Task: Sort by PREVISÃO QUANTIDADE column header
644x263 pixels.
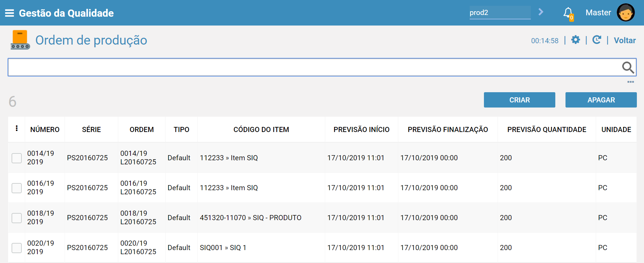Action: tap(547, 130)
